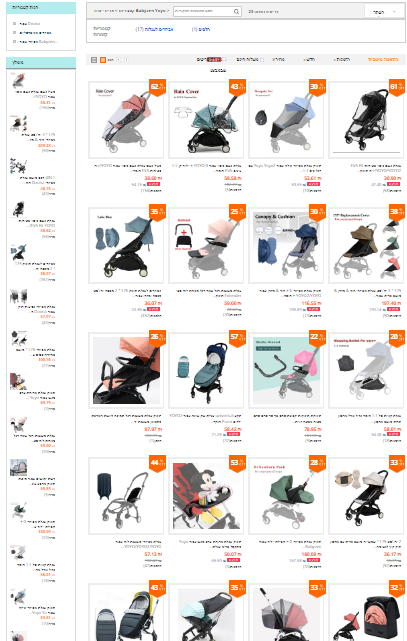Select the orange gallery grid view icon
Viewport: 407px width, 641px height.
click(x=103, y=60)
